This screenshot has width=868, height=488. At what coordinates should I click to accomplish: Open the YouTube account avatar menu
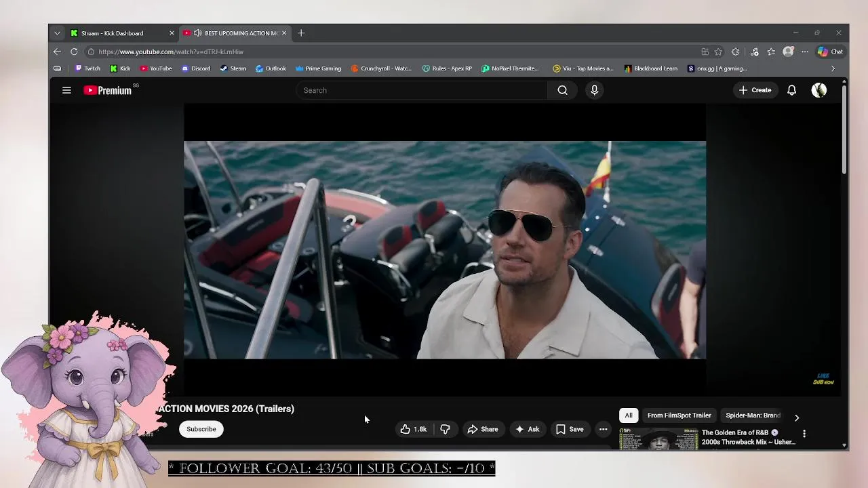tap(818, 90)
